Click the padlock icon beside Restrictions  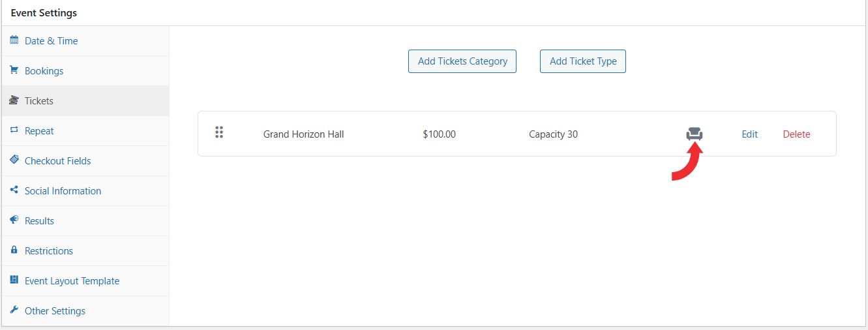tap(14, 250)
